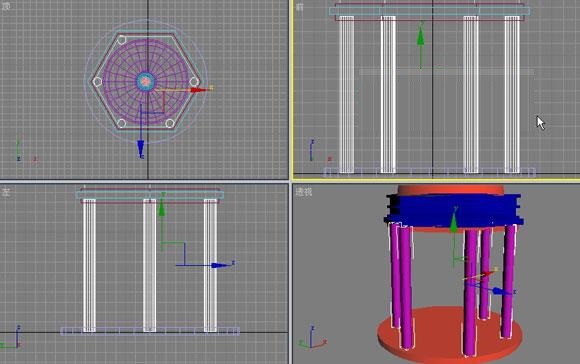Open the Top viewport label menu (顶)
Screen dimensions: 580x364
pyautogui.click(x=6, y=6)
